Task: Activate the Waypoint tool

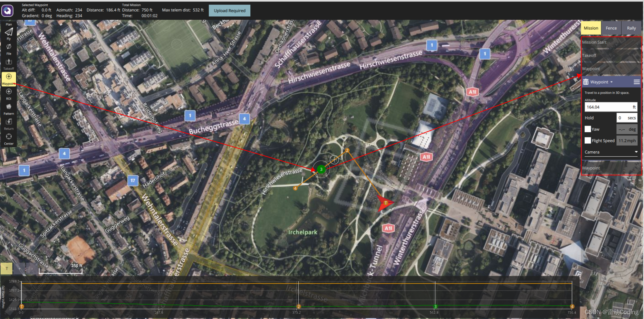Action: 9,79
